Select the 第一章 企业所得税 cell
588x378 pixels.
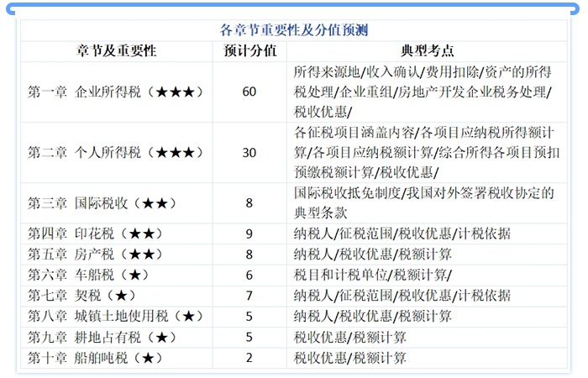click(117, 92)
